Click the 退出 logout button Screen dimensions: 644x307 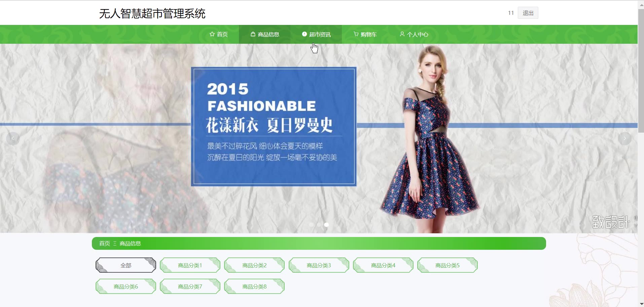pos(528,13)
